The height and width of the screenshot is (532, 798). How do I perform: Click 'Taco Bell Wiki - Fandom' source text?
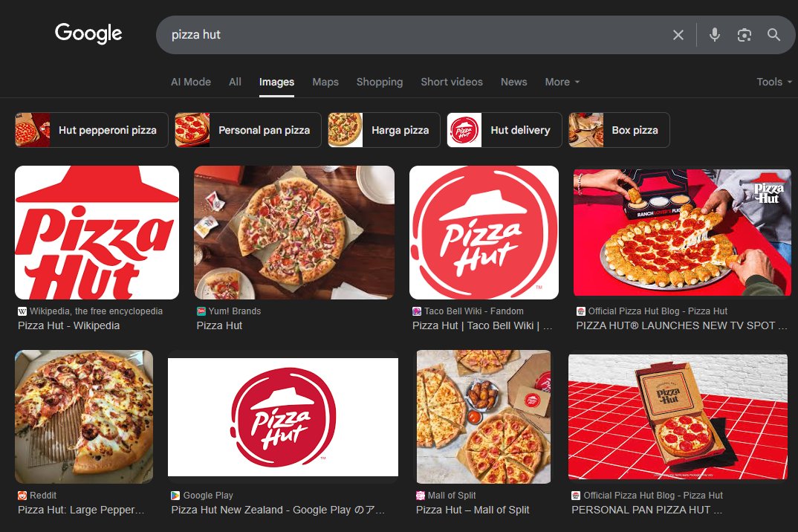[x=474, y=311]
